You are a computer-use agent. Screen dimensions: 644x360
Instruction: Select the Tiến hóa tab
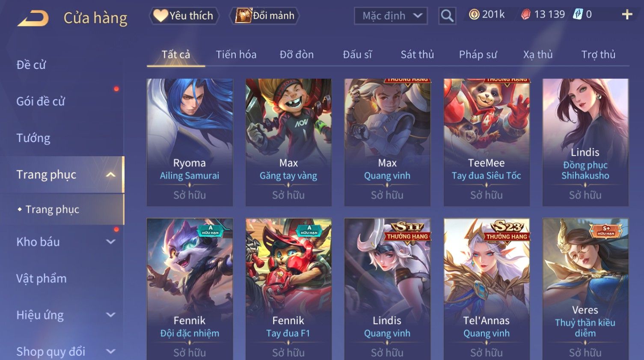click(x=236, y=54)
